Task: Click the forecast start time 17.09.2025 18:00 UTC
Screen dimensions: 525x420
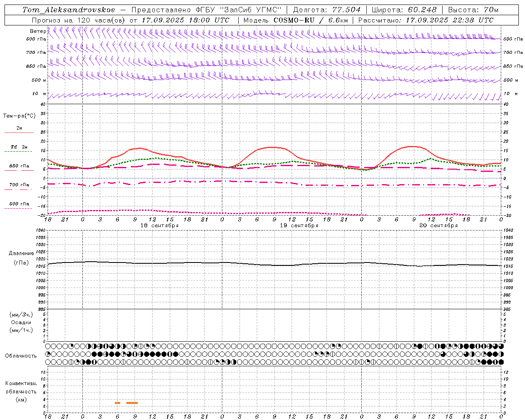Action: pyautogui.click(x=185, y=20)
